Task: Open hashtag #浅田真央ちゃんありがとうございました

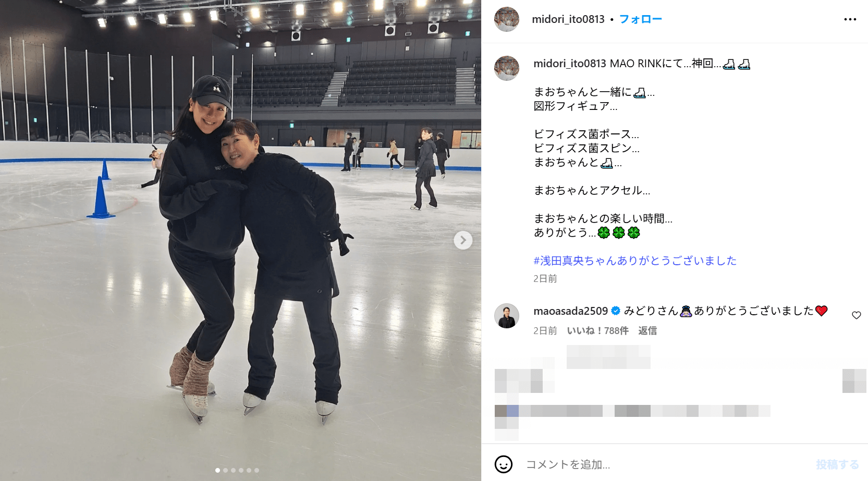Action: pyautogui.click(x=635, y=261)
